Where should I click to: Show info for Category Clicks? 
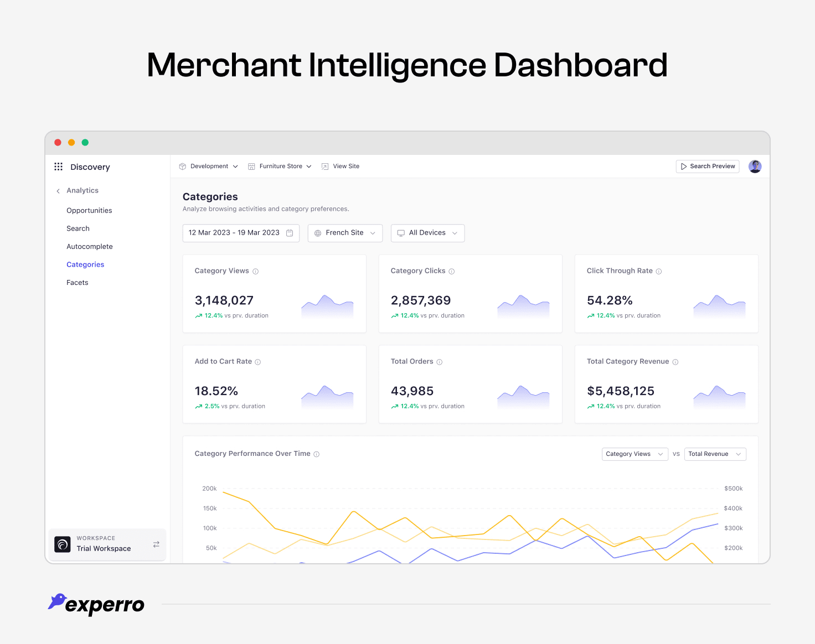click(x=452, y=271)
